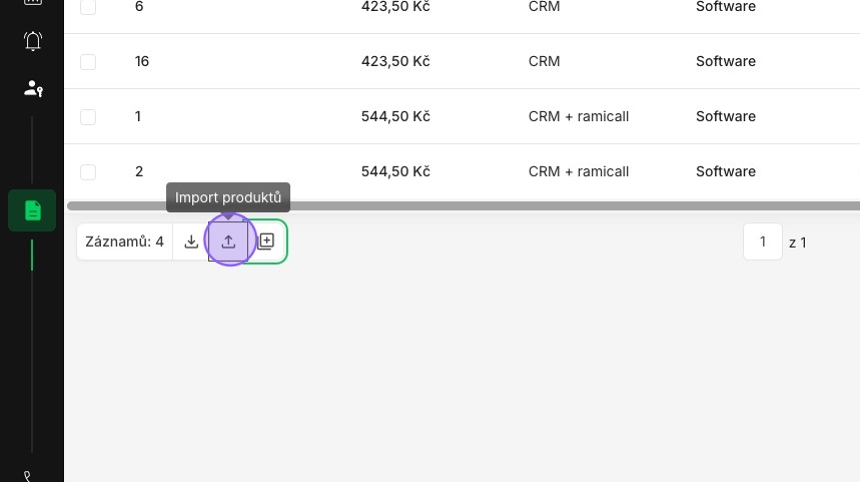This screenshot has height=482, width=860.
Task: Select the 544,50 Kč price in row 2
Action: (395, 172)
